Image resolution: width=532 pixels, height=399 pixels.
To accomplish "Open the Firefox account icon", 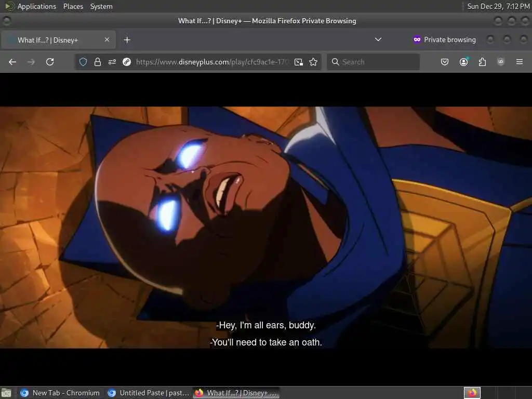I will click(x=463, y=62).
